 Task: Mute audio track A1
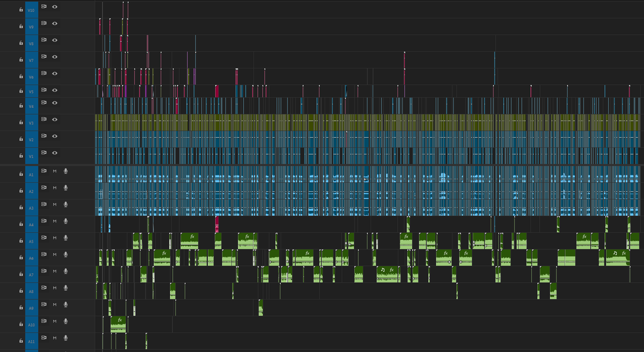[55, 171]
